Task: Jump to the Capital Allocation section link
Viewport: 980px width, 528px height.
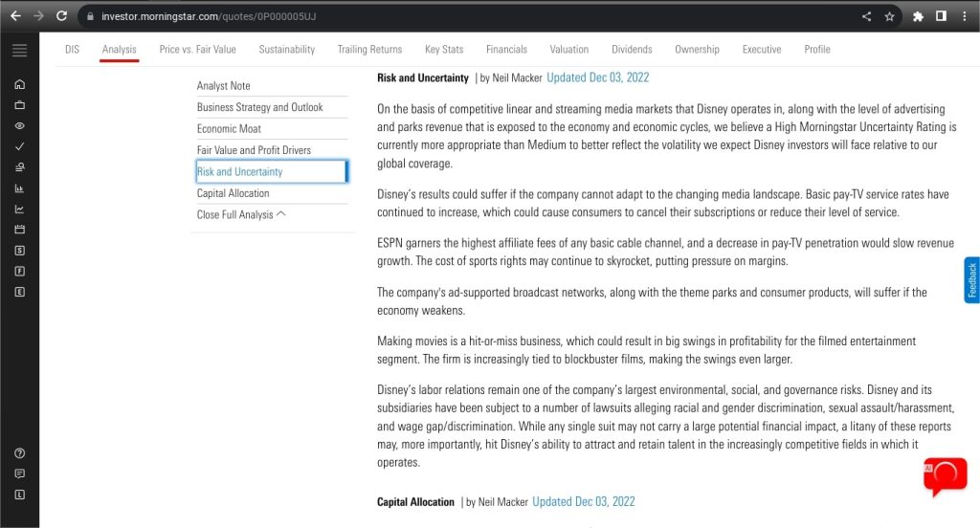Action: pos(233,193)
